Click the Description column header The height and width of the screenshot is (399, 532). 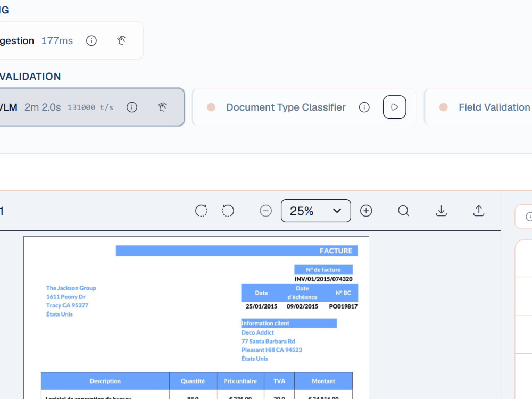tap(105, 381)
